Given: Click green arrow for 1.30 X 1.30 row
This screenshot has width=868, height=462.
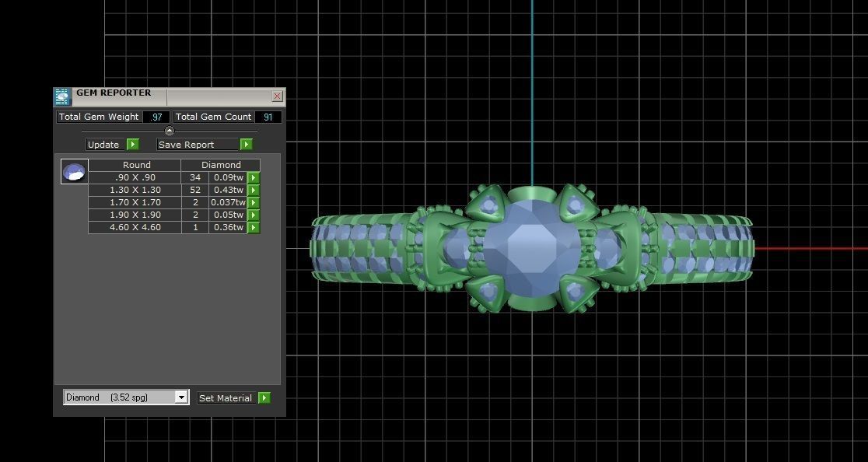Looking at the screenshot, I should [x=253, y=190].
